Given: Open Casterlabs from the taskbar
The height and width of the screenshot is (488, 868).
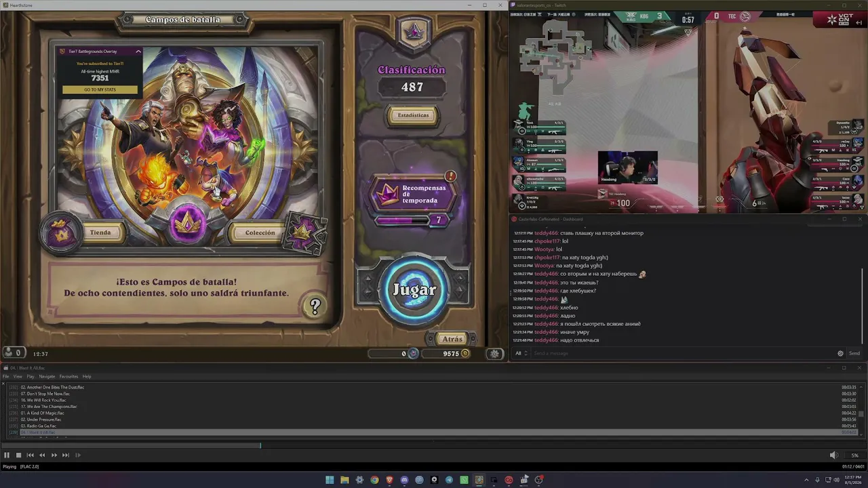Looking at the screenshot, I should pyautogui.click(x=509, y=480).
